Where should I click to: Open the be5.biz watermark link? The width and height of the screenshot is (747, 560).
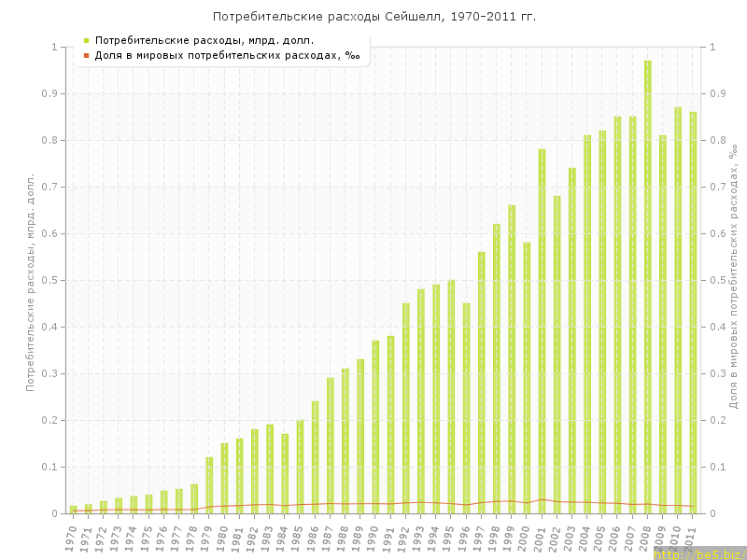coord(699,553)
